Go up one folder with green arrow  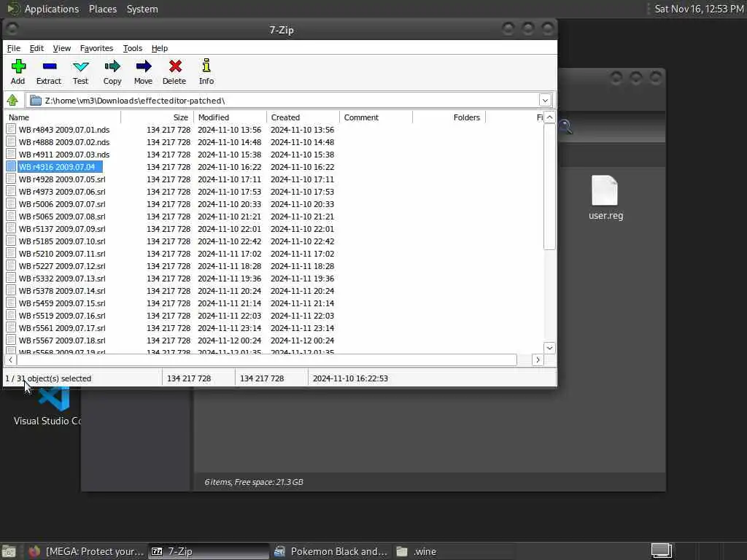12,101
